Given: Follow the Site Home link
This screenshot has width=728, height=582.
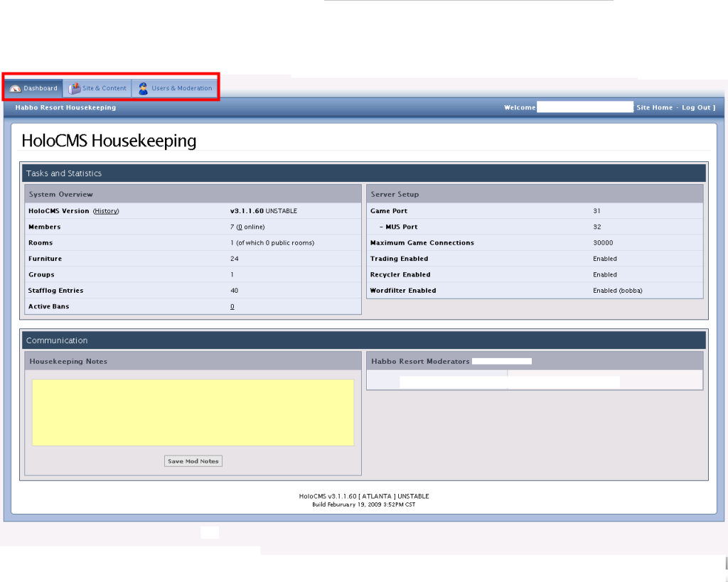Looking at the screenshot, I should 654,107.
